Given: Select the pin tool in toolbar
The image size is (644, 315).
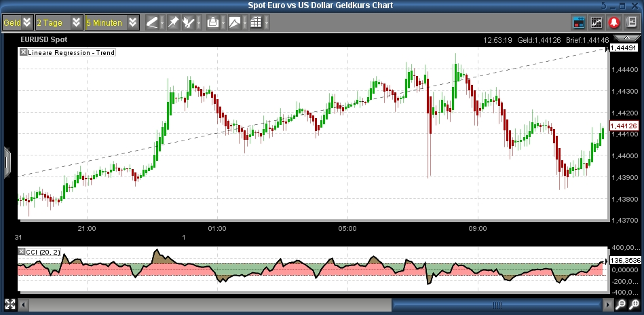Looking at the screenshot, I should [173, 22].
